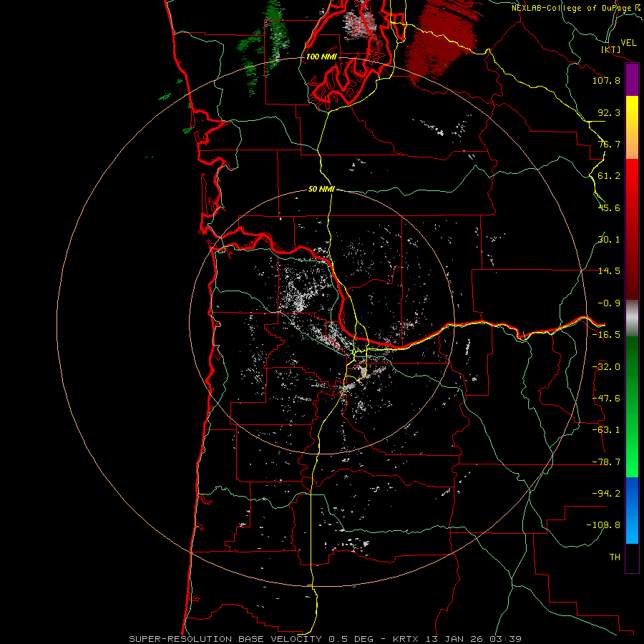Click the 50 NMI range ring label
The width and height of the screenshot is (644, 644).
321,190
